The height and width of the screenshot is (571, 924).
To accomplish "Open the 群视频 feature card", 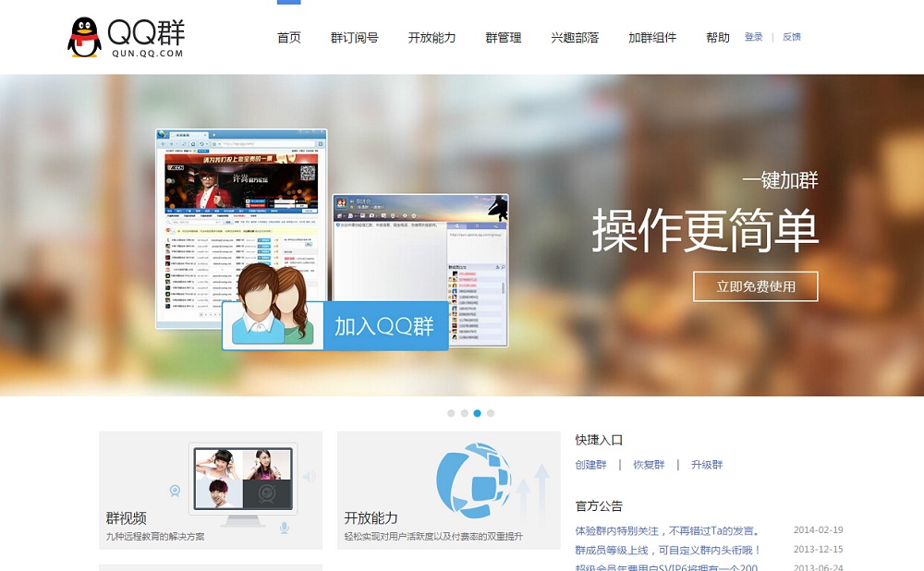I will tap(211, 491).
